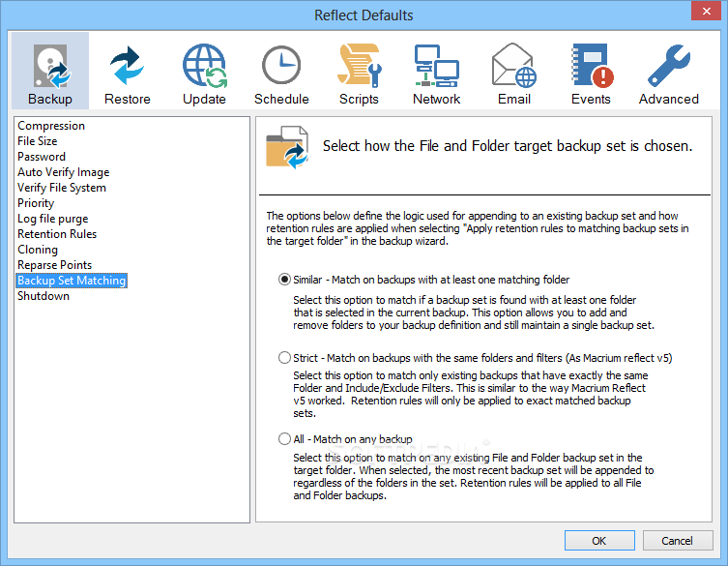Open the Backup settings category
The width and height of the screenshot is (728, 566).
click(x=50, y=71)
